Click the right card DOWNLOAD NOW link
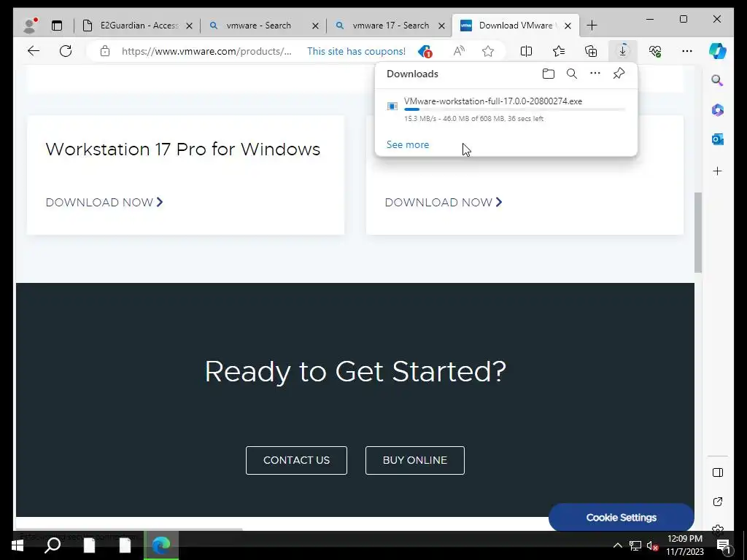This screenshot has width=747, height=560. [444, 203]
